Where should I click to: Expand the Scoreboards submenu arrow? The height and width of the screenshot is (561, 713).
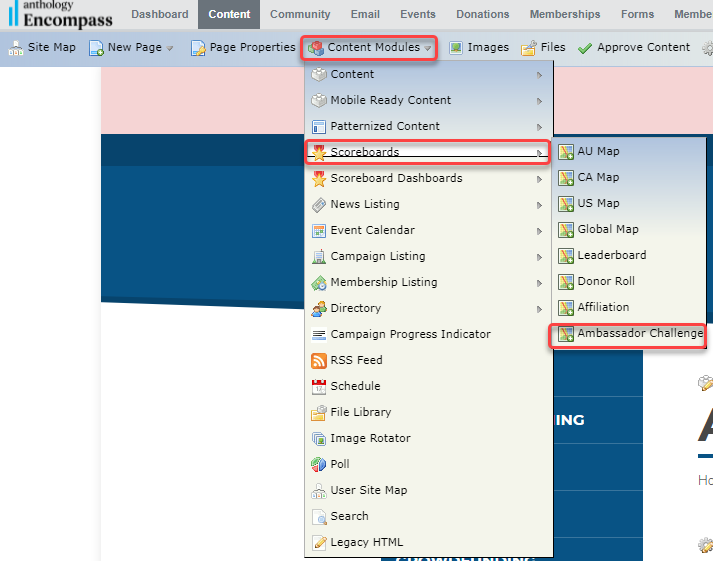[x=540, y=153]
